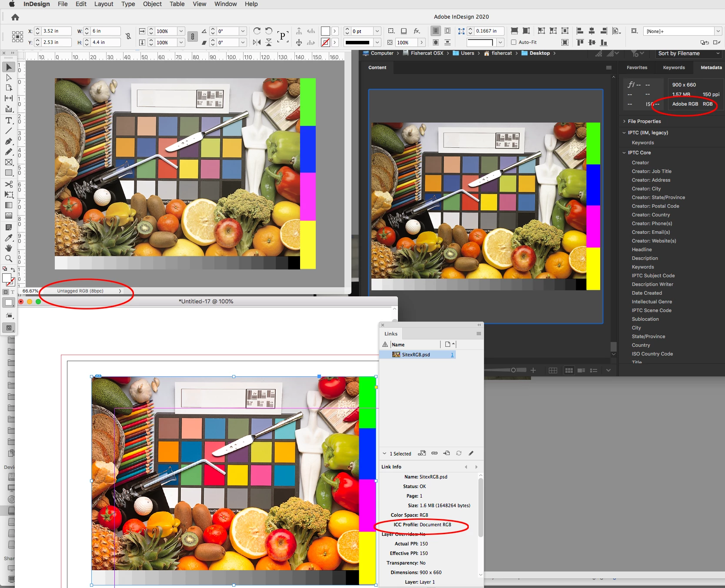The height and width of the screenshot is (588, 725).
Task: Toggle constrain proportions for width and height
Action: coord(128,37)
